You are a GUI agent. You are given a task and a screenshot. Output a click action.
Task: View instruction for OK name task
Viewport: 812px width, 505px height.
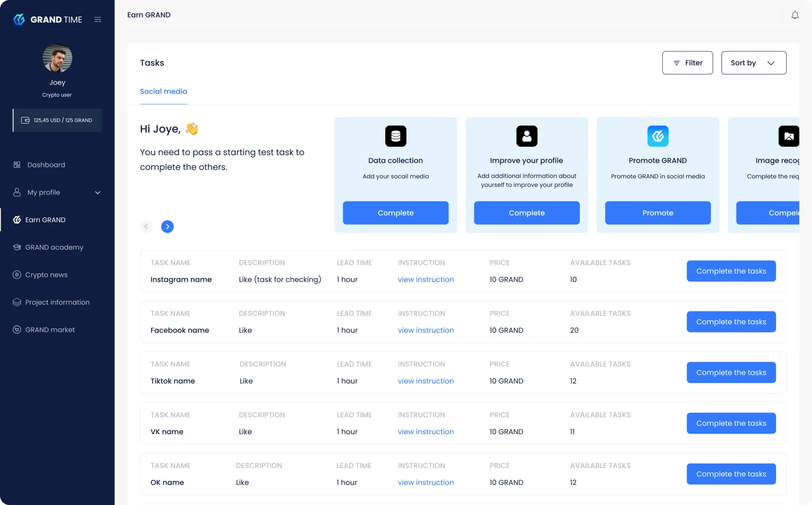(426, 482)
